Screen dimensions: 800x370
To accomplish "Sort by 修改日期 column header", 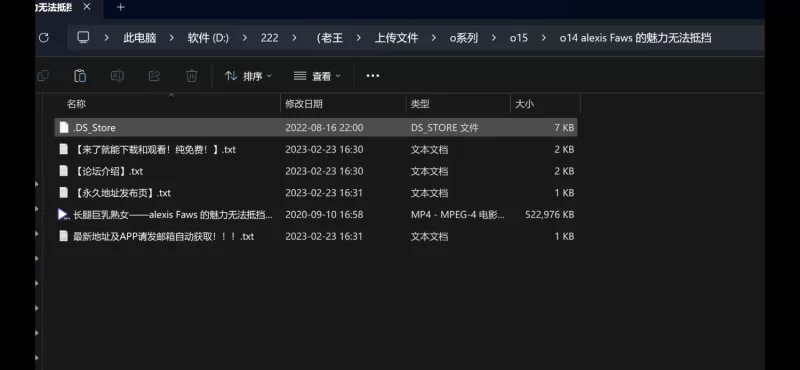I will tap(304, 104).
